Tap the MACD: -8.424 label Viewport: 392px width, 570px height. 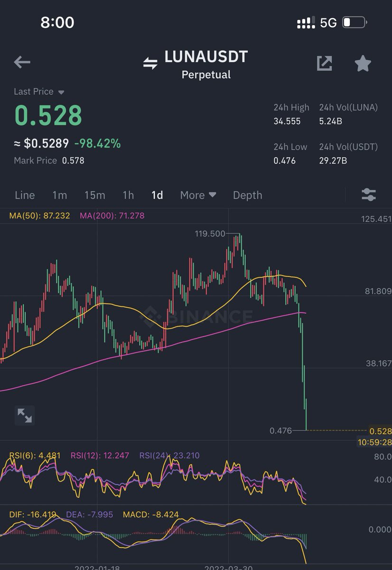click(x=151, y=514)
